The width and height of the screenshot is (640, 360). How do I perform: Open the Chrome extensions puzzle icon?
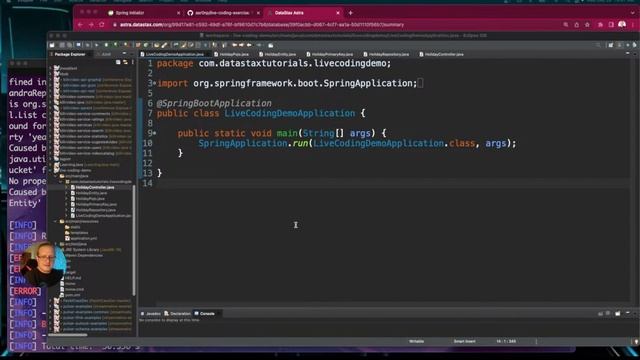point(600,25)
